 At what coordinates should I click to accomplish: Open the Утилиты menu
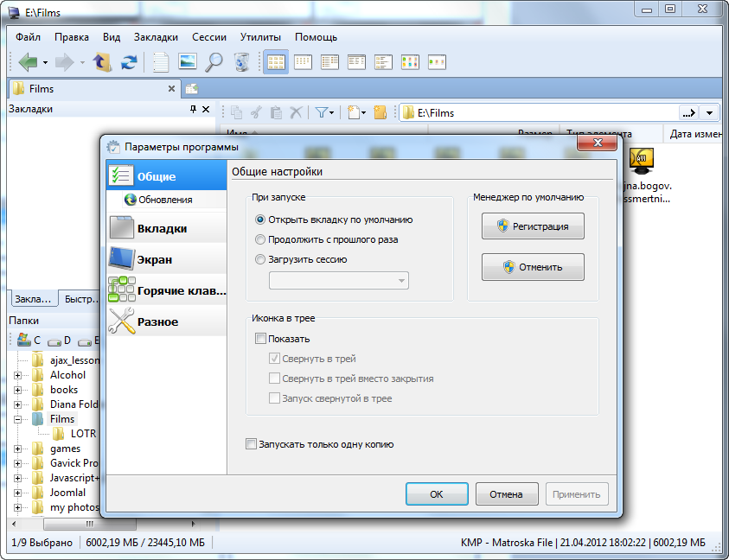pos(260,37)
